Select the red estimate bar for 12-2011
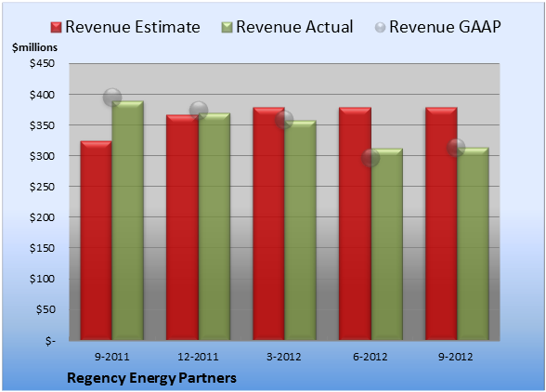546x392 pixels. click(x=182, y=228)
